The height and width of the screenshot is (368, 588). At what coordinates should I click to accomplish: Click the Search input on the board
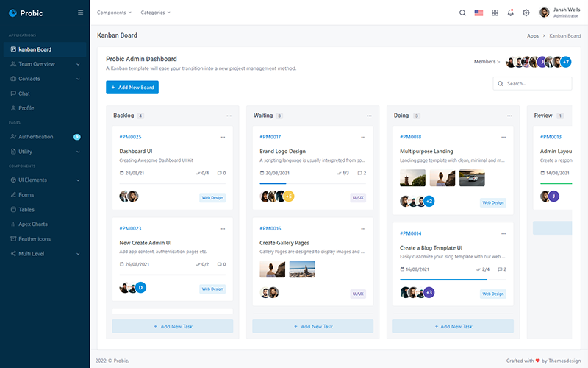coord(532,83)
